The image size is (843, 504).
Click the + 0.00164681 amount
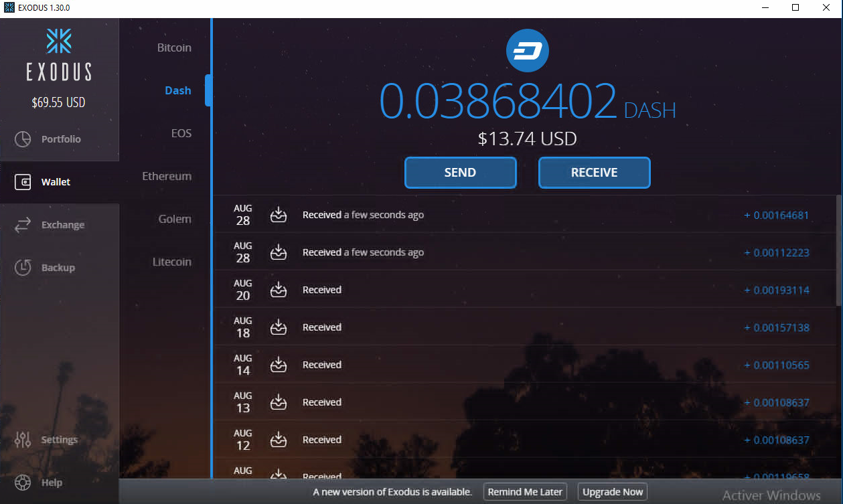point(777,216)
